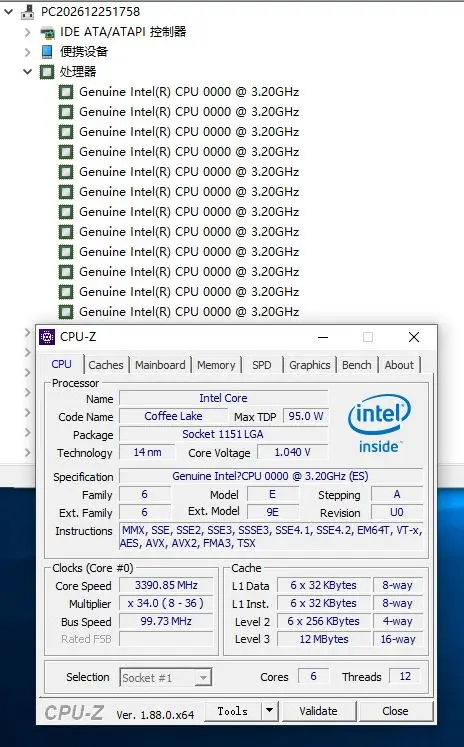Click the 处理器 label
This screenshot has height=747, width=464.
(x=78, y=72)
